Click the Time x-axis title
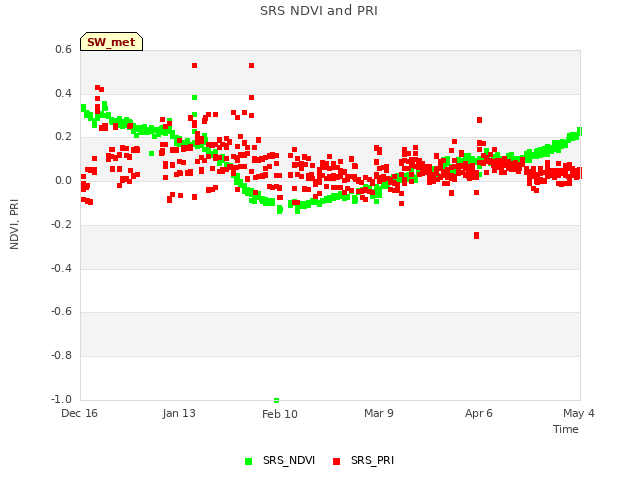This screenshot has width=640, height=480. coord(566,429)
